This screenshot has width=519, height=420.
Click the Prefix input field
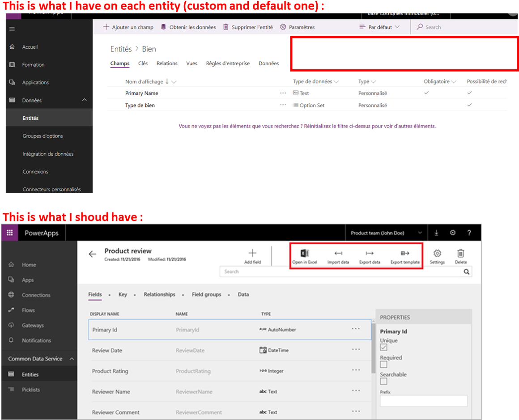click(423, 401)
